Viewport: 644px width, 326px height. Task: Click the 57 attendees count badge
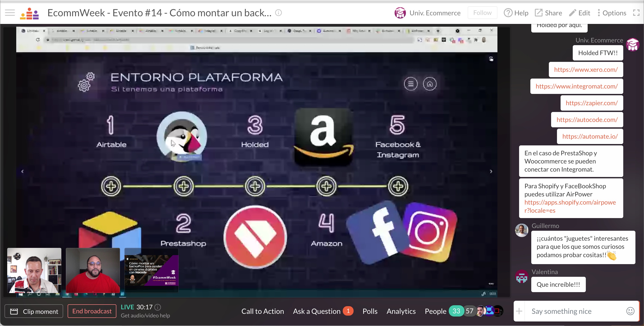[469, 311]
